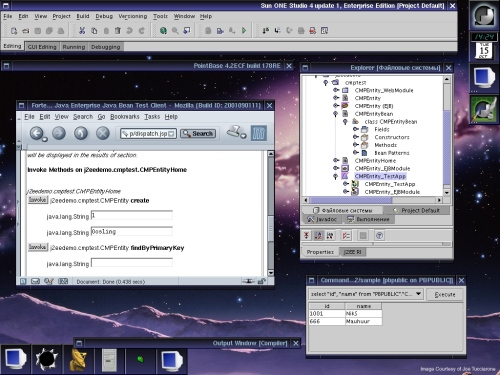This screenshot has height=375, width=500.
Task: Launch the paintbrush app in right dock
Action: (x=484, y=109)
